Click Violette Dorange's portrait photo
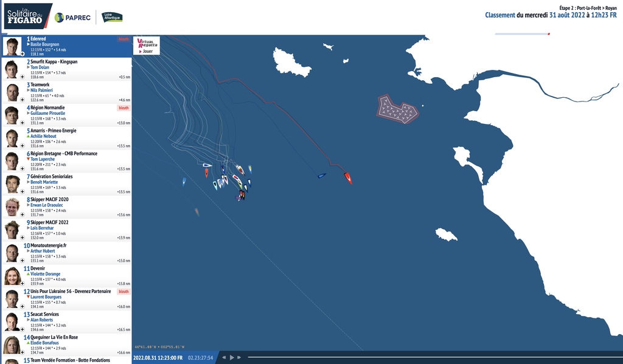This screenshot has height=364, width=623. click(12, 276)
